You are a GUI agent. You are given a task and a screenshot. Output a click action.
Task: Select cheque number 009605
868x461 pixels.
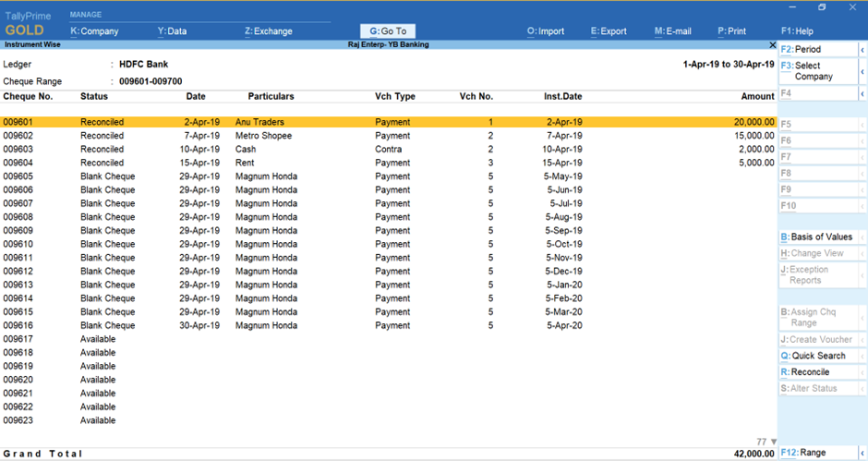pyautogui.click(x=18, y=176)
